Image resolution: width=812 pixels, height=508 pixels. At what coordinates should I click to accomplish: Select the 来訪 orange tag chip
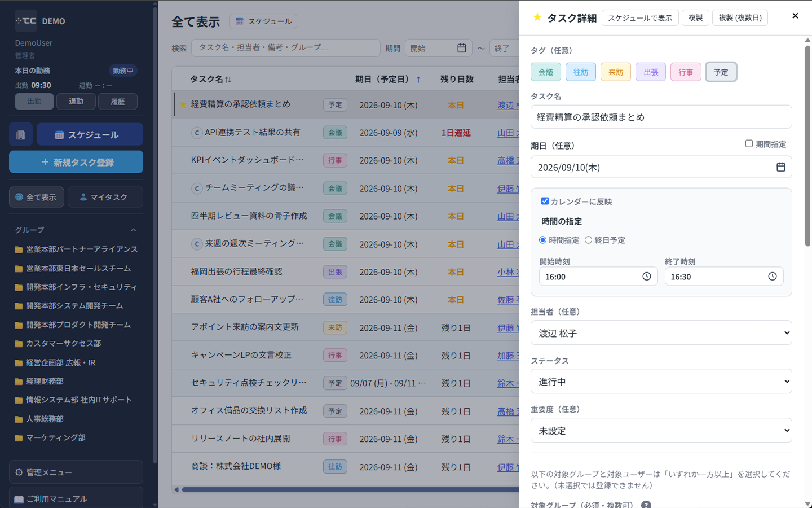616,72
